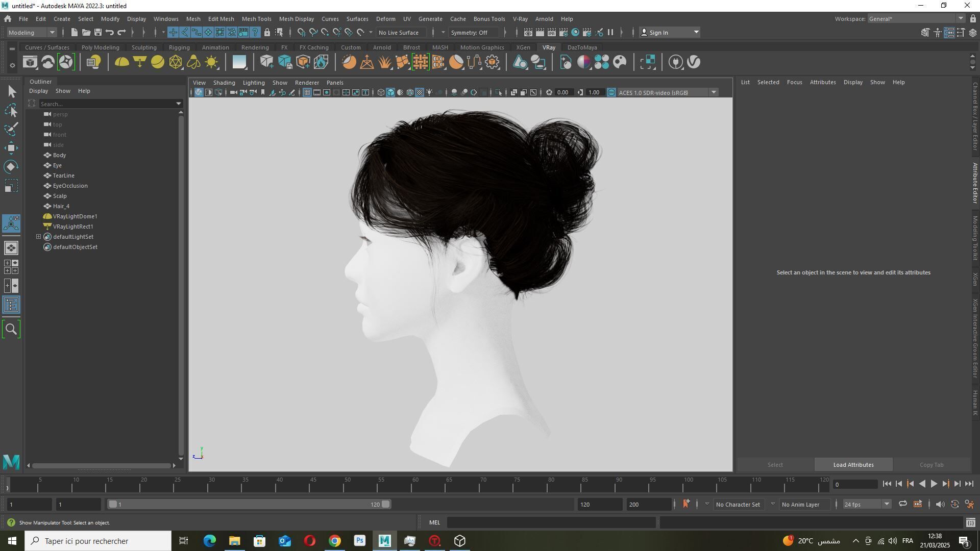Click the Copy Tab button
The height and width of the screenshot is (551, 980).
tap(931, 465)
